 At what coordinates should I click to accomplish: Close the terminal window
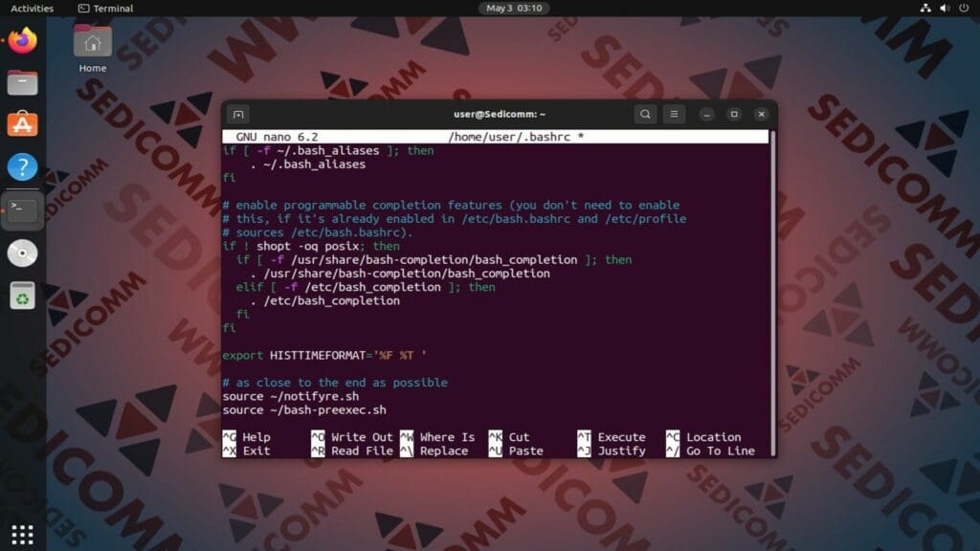(761, 115)
